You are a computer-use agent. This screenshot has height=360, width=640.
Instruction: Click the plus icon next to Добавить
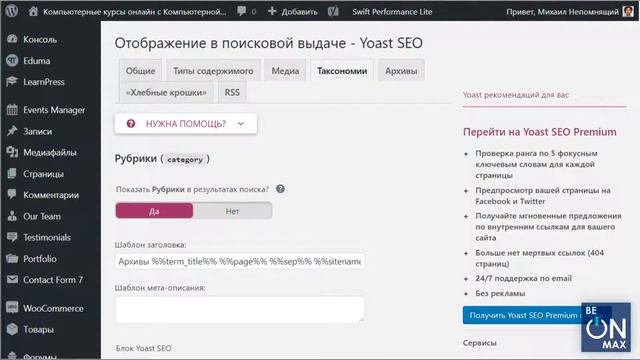point(272,11)
